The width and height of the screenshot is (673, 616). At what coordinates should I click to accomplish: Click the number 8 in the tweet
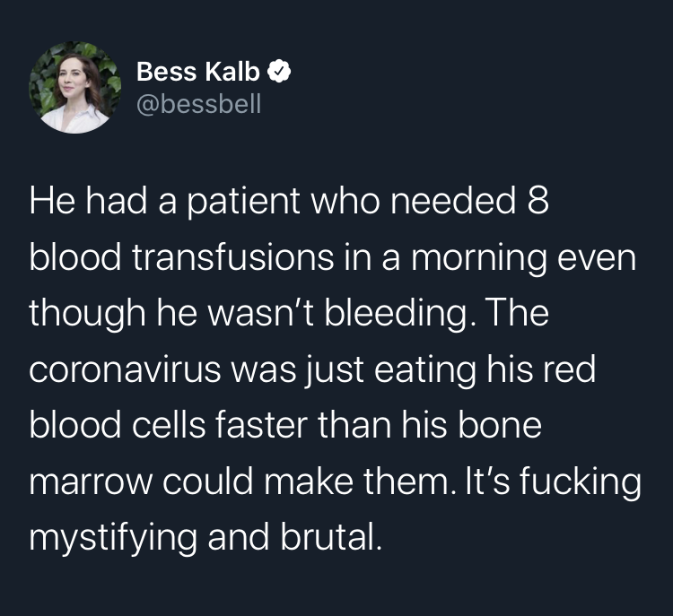(537, 203)
